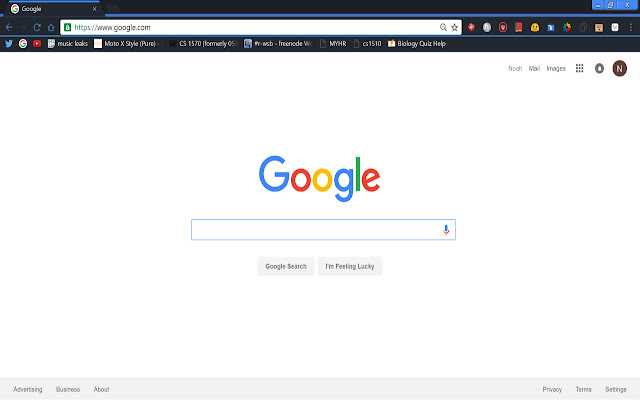The height and width of the screenshot is (400, 640).
Task: Open the red splat extension icon
Action: (471, 27)
